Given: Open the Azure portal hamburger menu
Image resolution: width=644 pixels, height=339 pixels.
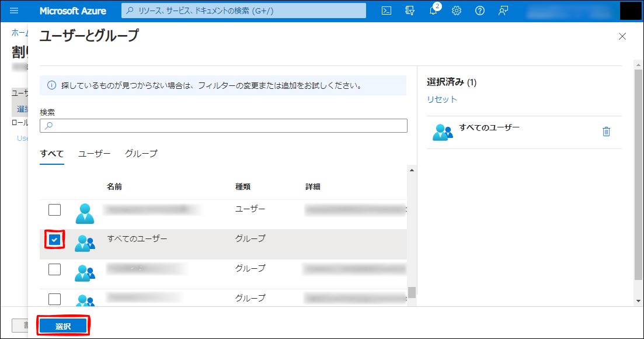Looking at the screenshot, I should tap(14, 11).
